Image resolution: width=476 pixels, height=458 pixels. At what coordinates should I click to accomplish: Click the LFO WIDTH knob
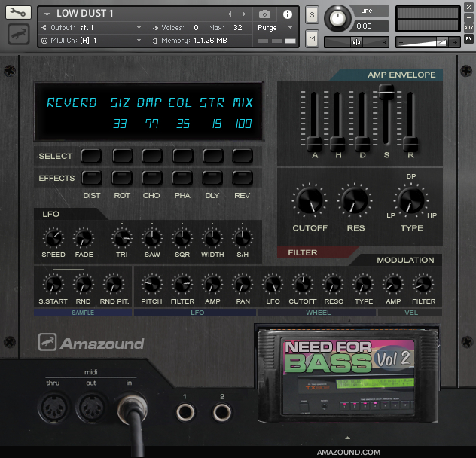click(x=212, y=238)
